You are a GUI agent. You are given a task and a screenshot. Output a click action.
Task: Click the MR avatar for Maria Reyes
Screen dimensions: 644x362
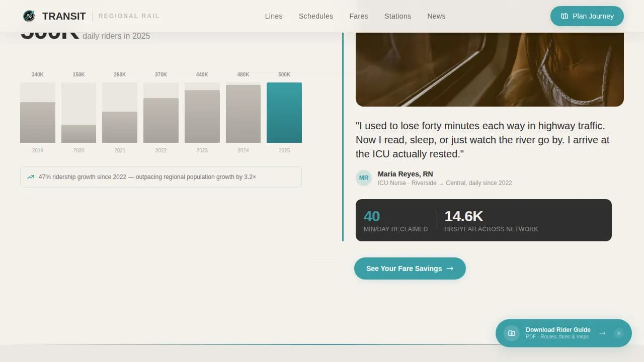pos(364,178)
